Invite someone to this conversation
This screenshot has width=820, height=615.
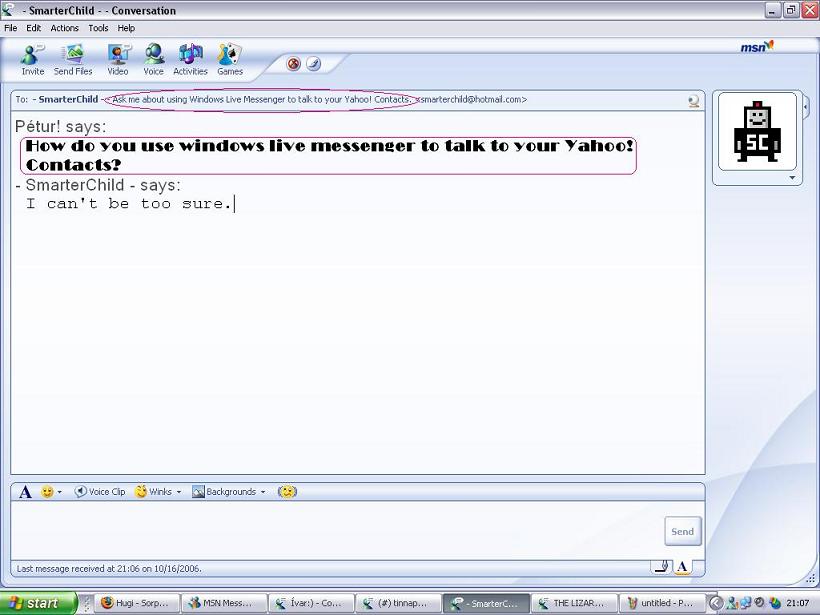(32, 60)
